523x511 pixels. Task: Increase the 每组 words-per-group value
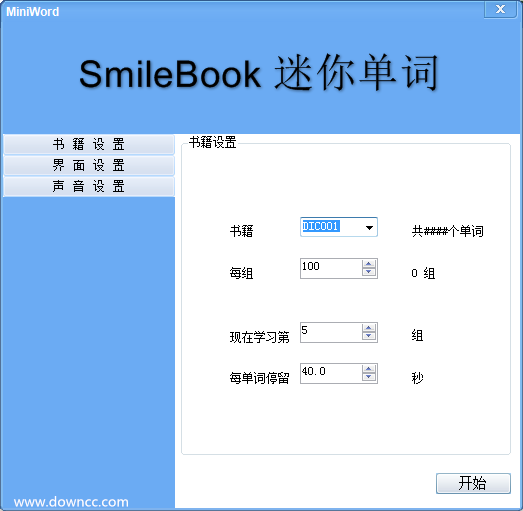click(369, 264)
